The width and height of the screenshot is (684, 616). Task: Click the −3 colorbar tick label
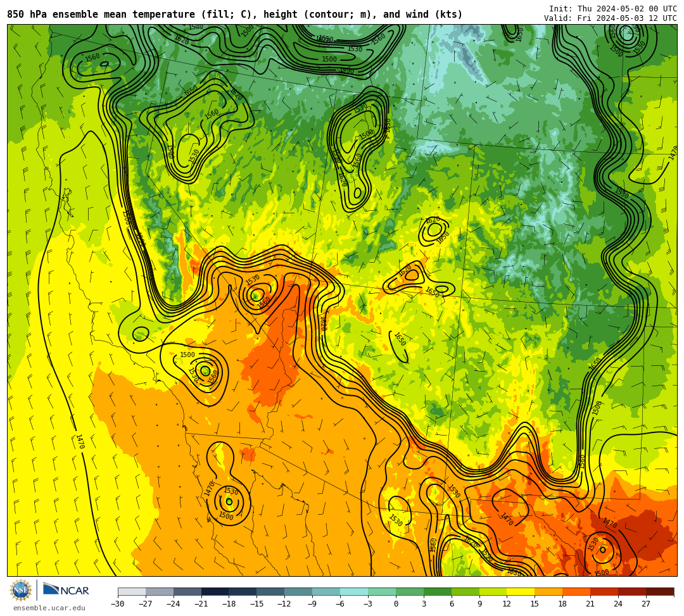(368, 604)
